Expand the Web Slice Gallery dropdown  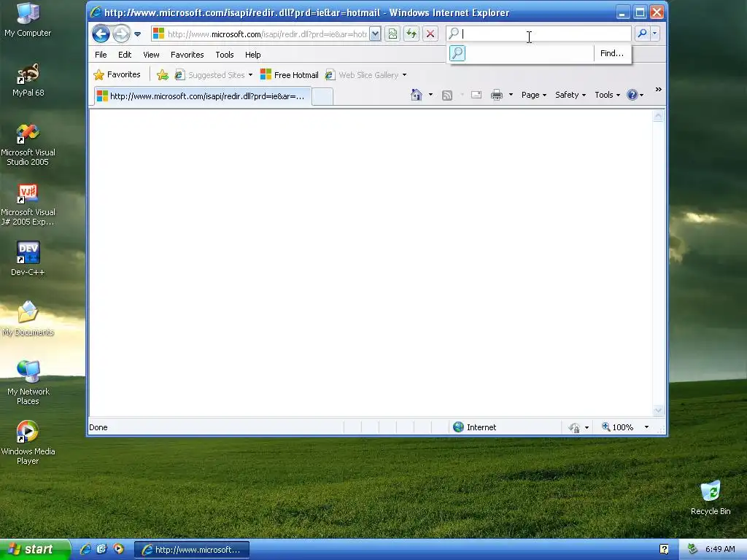click(x=404, y=75)
